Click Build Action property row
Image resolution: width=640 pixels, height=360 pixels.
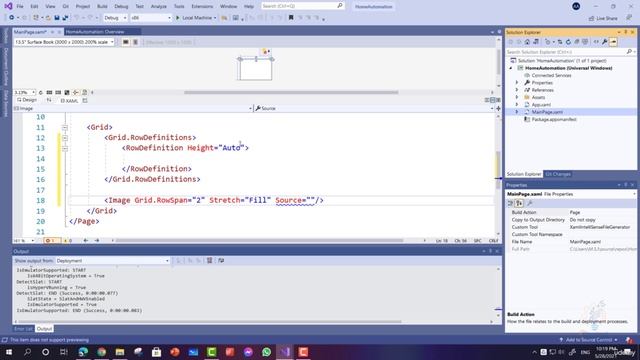tap(571, 213)
